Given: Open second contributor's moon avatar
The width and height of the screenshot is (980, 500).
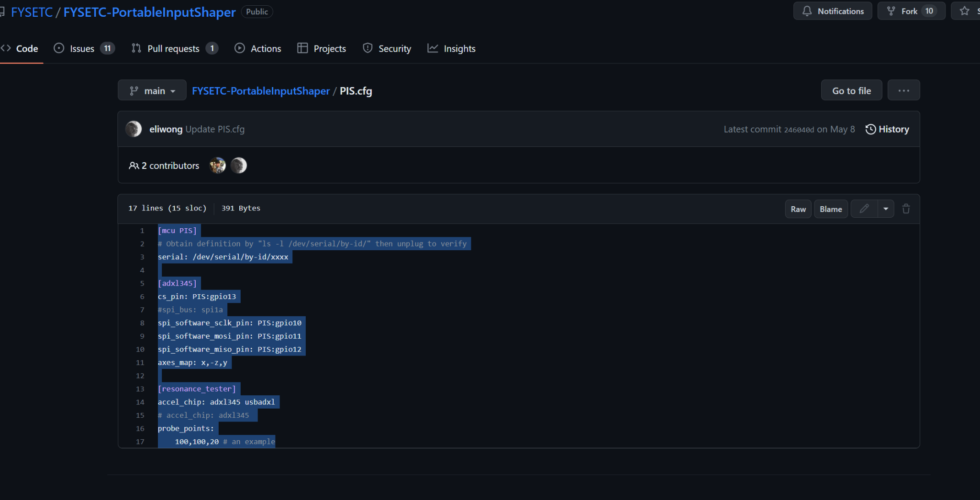Looking at the screenshot, I should click(x=239, y=166).
